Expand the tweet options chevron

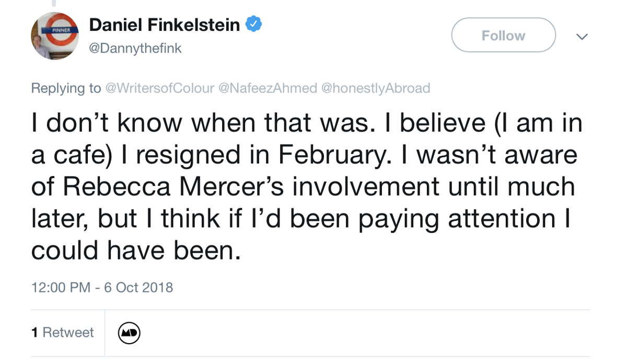(582, 37)
